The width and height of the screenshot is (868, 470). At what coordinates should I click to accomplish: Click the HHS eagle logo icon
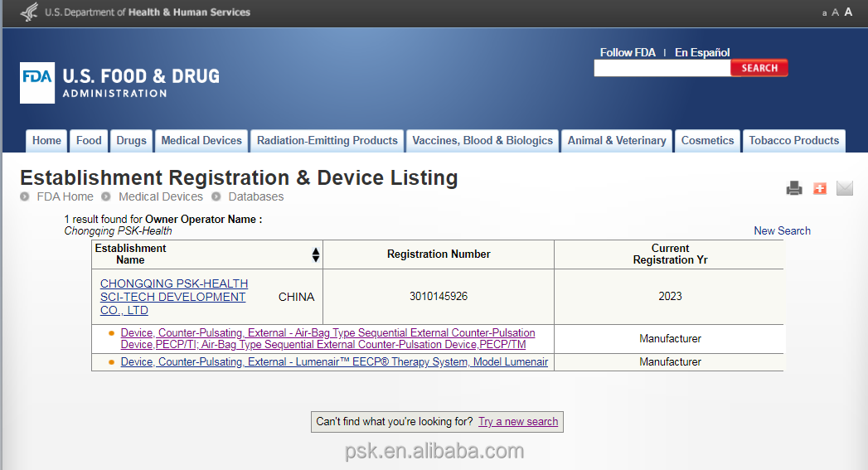coord(29,12)
